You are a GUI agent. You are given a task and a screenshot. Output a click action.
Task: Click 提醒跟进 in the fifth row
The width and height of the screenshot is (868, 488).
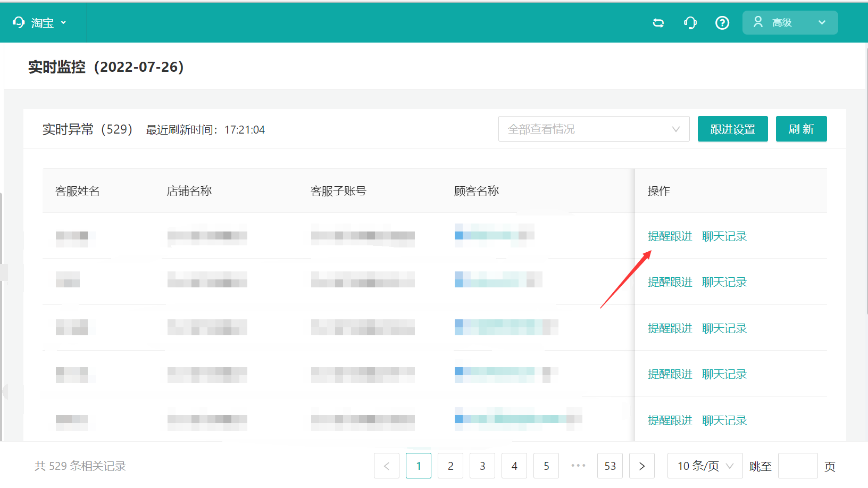(670, 420)
